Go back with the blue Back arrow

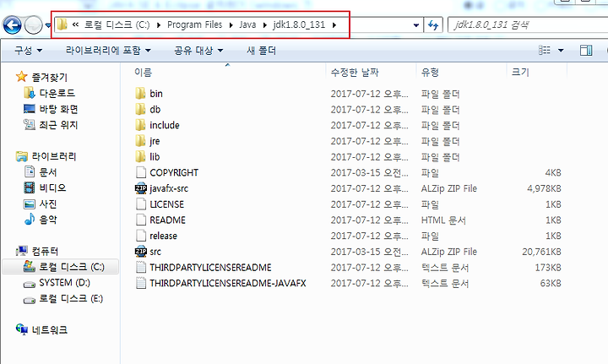coord(12,25)
